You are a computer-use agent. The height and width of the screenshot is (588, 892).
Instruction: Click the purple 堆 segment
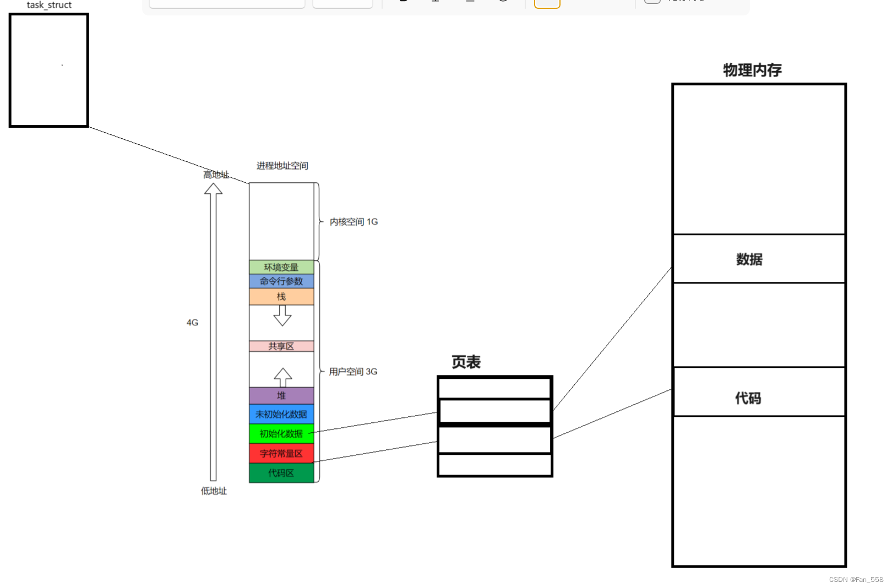pyautogui.click(x=281, y=396)
